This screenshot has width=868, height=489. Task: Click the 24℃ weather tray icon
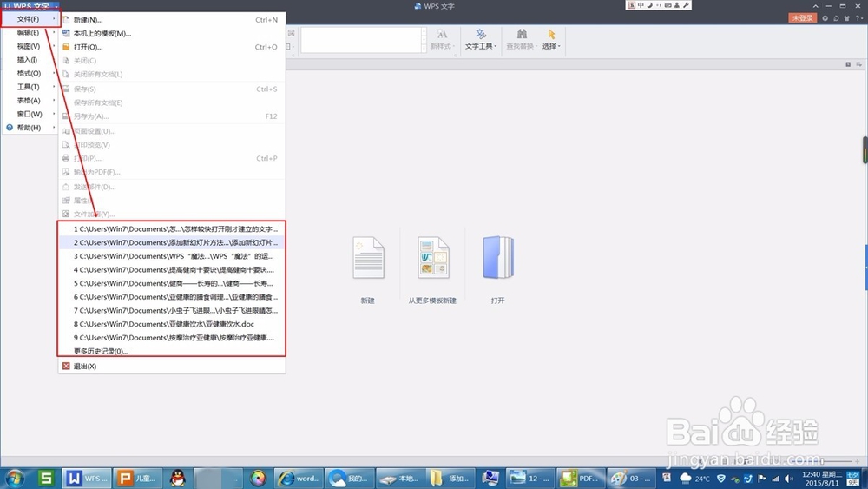694,479
